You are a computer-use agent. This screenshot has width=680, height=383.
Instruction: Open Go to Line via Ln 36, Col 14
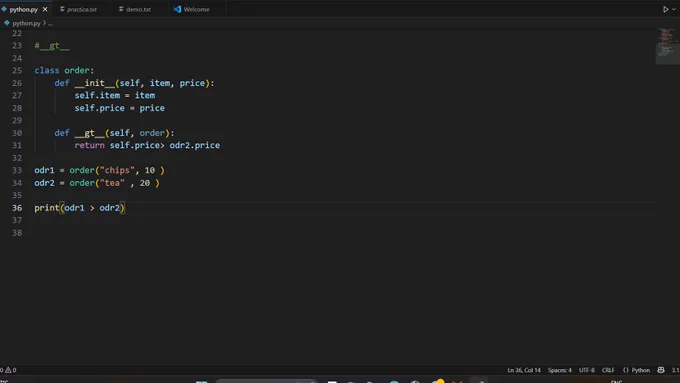[x=524, y=370]
